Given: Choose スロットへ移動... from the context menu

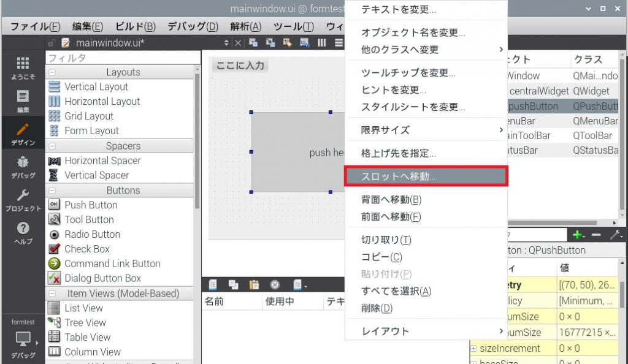Looking at the screenshot, I should [x=426, y=176].
